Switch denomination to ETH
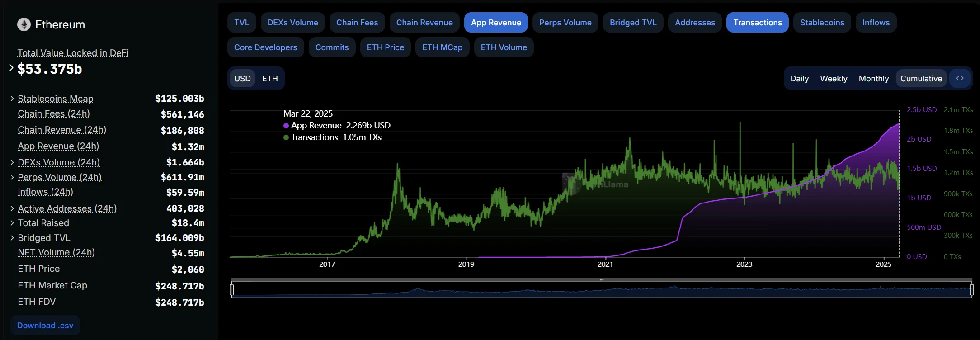This screenshot has height=340, width=980. 270,79
